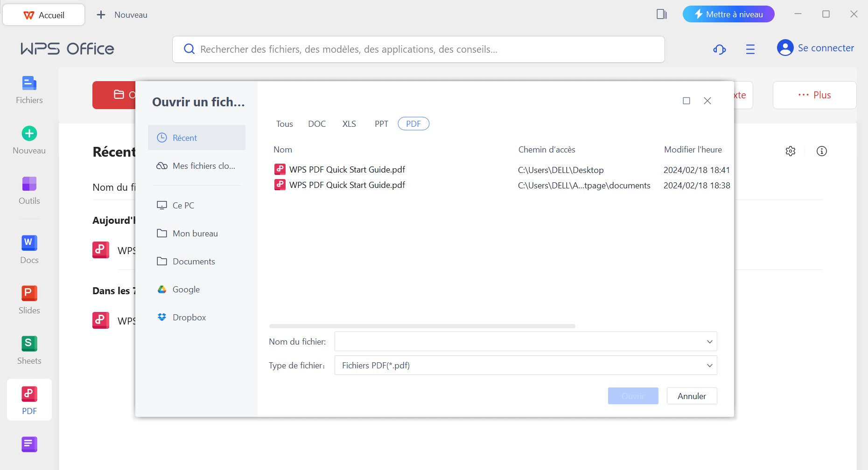The image size is (868, 470).
Task: Focus the WPS search field
Action: click(x=419, y=49)
